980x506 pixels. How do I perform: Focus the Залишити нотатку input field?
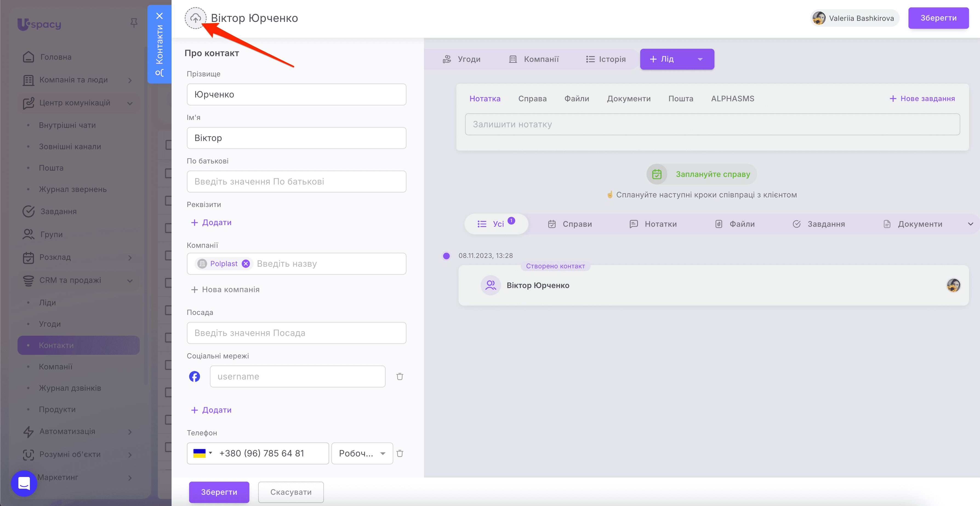click(712, 124)
